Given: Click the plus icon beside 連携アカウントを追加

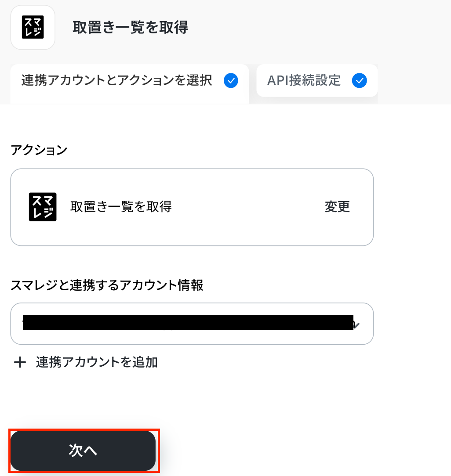Looking at the screenshot, I should 20,362.
